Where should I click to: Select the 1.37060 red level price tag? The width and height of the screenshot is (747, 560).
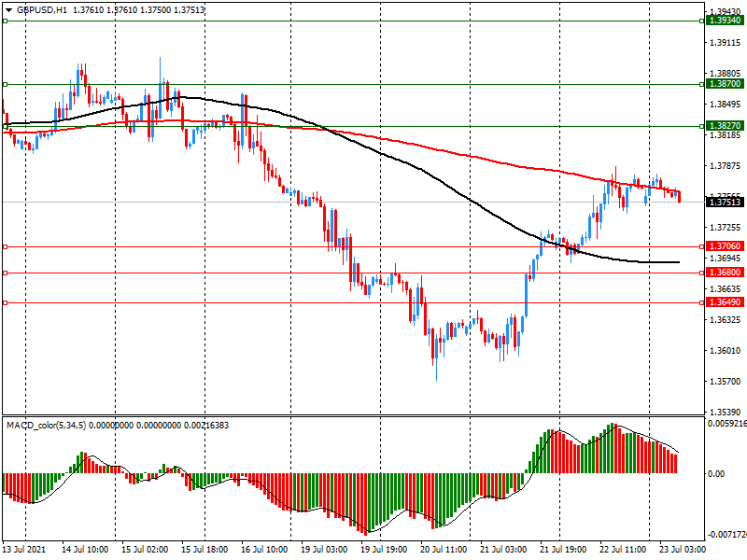tap(726, 246)
